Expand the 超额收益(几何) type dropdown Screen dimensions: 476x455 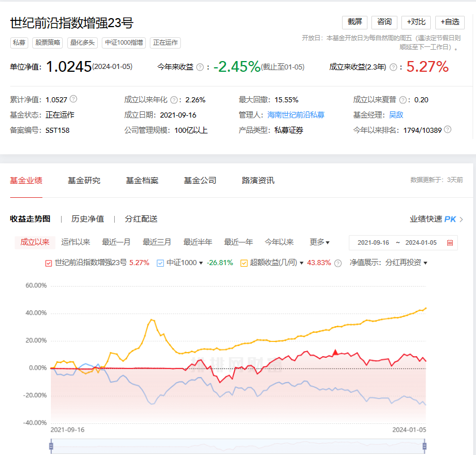tap(301, 263)
